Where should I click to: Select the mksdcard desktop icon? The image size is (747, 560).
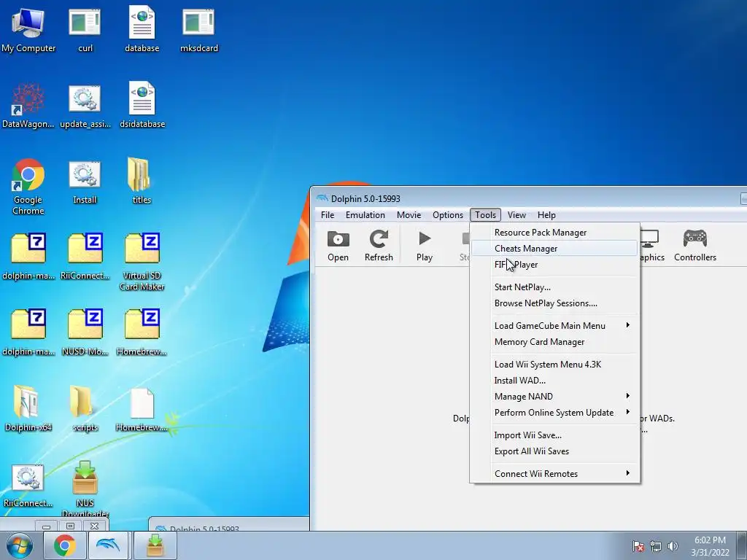pyautogui.click(x=198, y=29)
